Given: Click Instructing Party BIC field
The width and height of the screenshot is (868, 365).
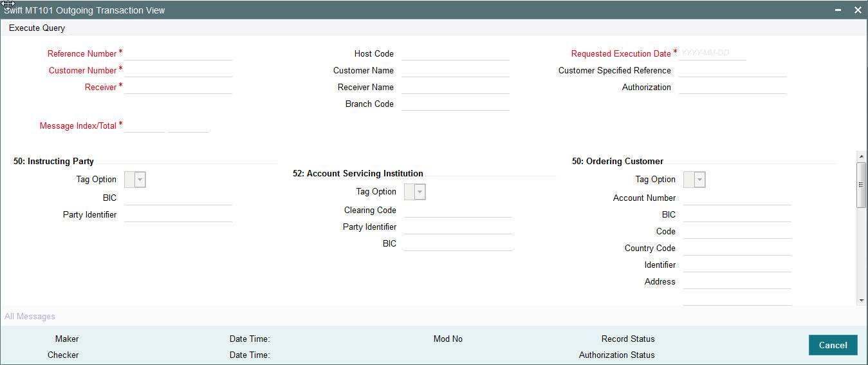Looking at the screenshot, I should [x=178, y=198].
